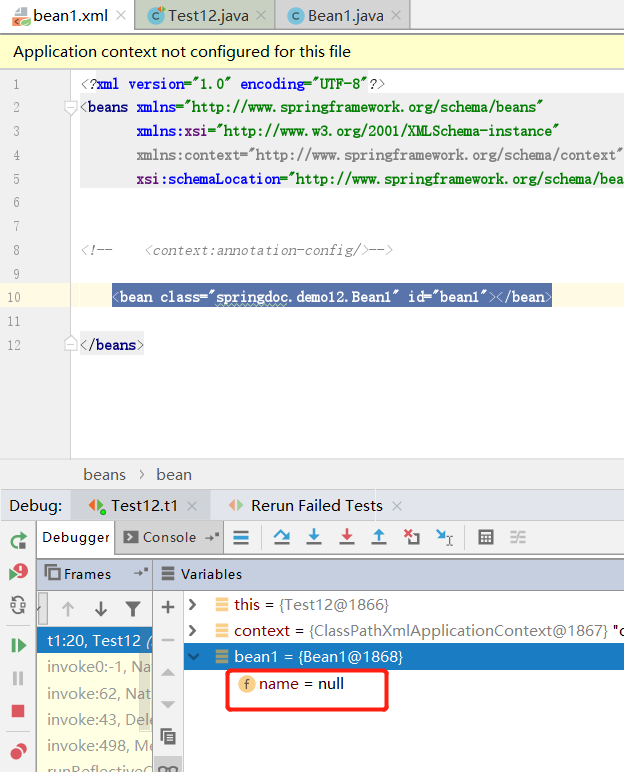Image resolution: width=624 pixels, height=772 pixels.
Task: Select the 't1:20, Test12' stack frame
Action: click(x=94, y=641)
